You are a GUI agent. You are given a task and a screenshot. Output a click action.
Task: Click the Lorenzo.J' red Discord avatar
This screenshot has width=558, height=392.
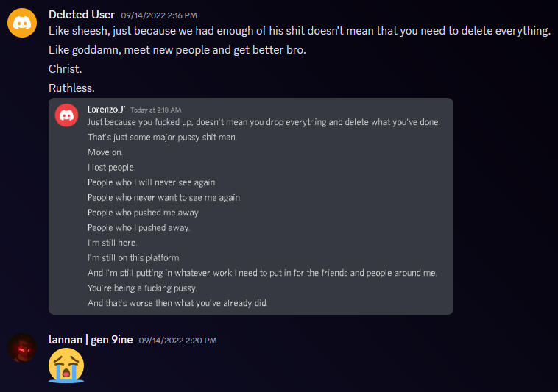tap(66, 115)
